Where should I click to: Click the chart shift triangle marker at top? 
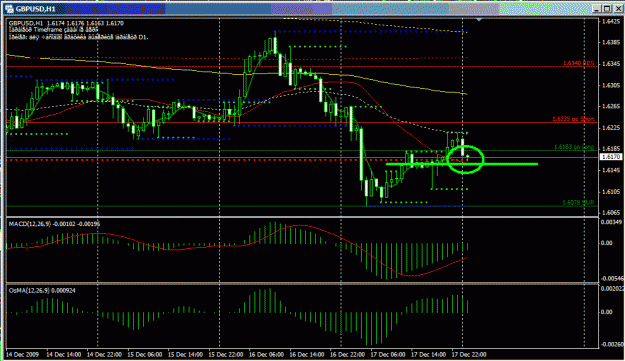(479, 20)
